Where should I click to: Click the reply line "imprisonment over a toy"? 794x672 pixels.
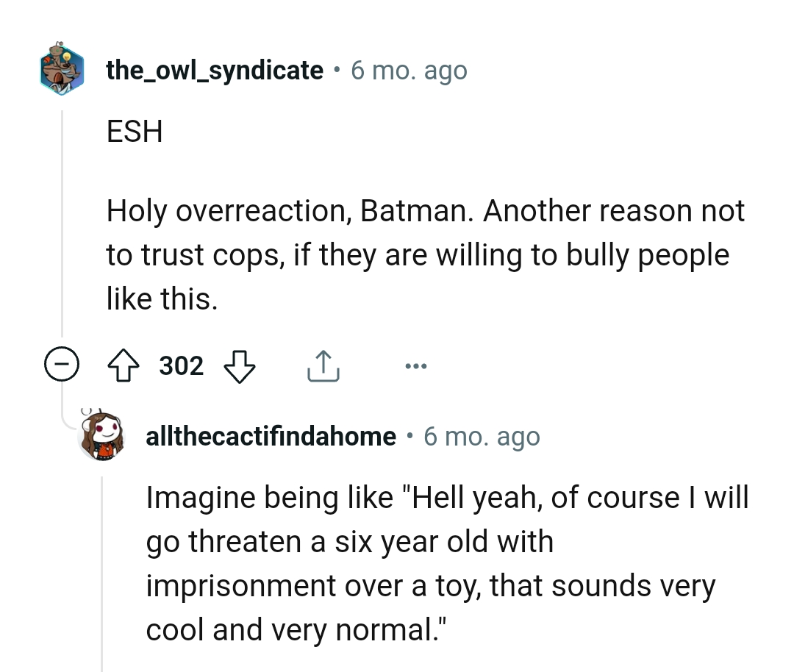click(x=431, y=586)
